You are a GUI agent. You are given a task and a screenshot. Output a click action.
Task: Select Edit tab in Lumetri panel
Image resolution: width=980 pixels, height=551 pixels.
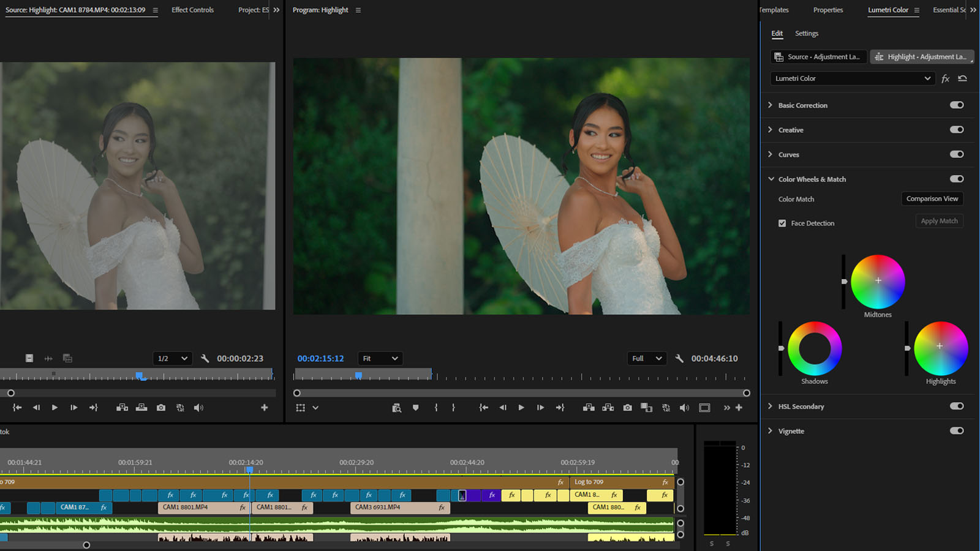[777, 34]
